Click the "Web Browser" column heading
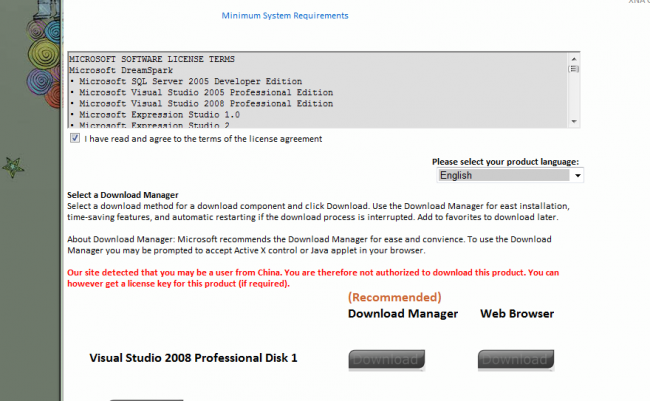650x401 pixels. [x=517, y=314]
